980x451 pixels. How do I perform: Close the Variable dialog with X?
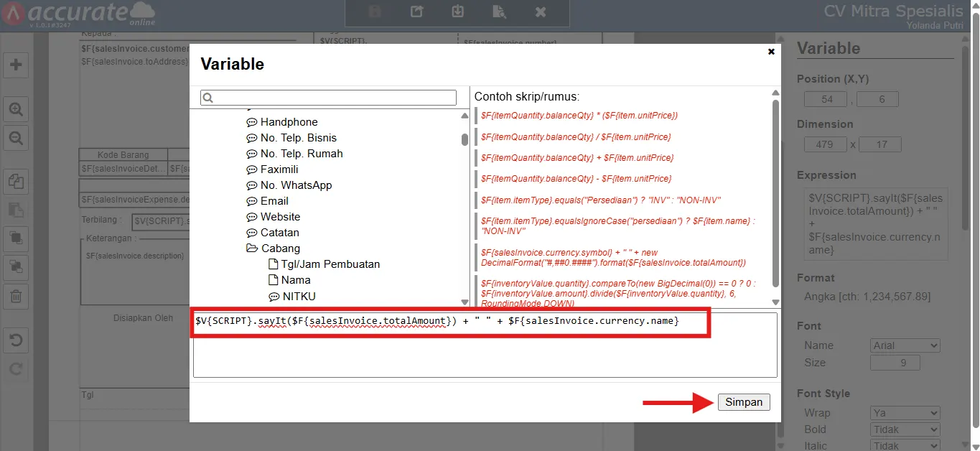(x=771, y=52)
